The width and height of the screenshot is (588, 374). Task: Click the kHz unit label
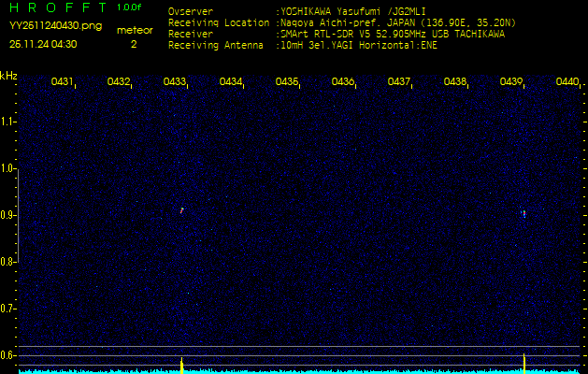tap(8, 76)
